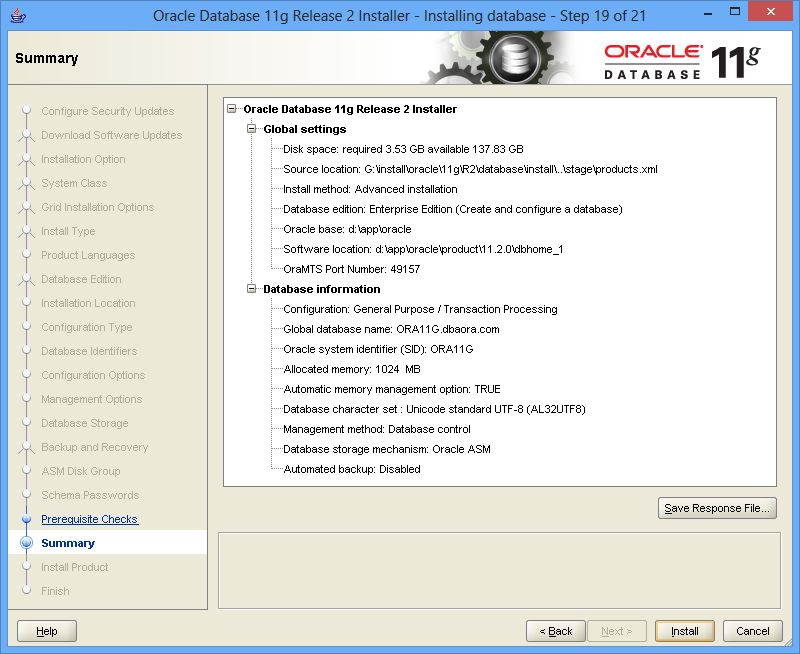Select Configuration Options step in sidebar
Viewport: 800px width, 654px height.
93,374
